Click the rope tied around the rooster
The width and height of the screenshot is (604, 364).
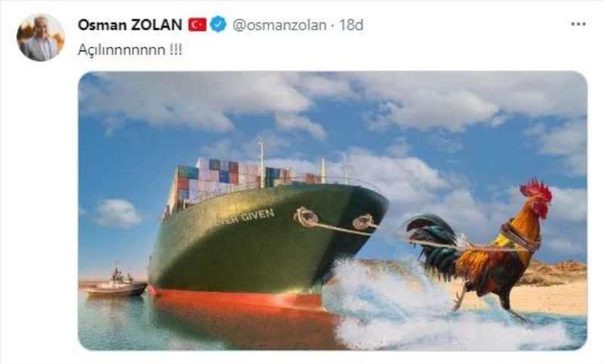[x=520, y=236]
